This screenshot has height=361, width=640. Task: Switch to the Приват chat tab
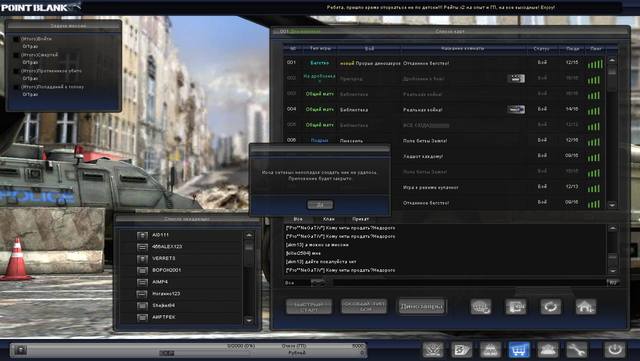click(360, 219)
